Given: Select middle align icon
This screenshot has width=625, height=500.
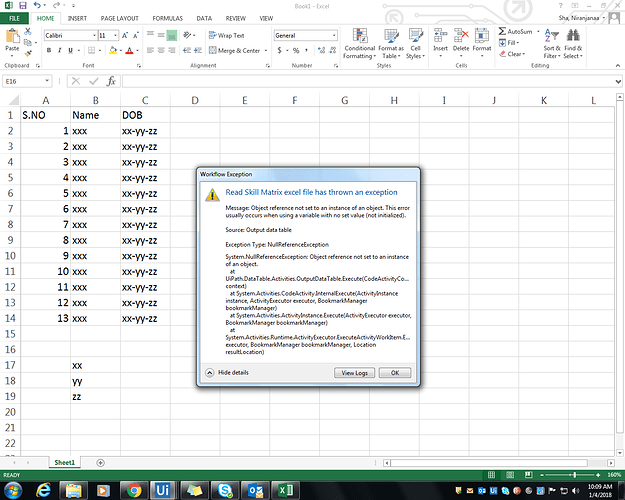Looking at the screenshot, I should click(x=161, y=35).
